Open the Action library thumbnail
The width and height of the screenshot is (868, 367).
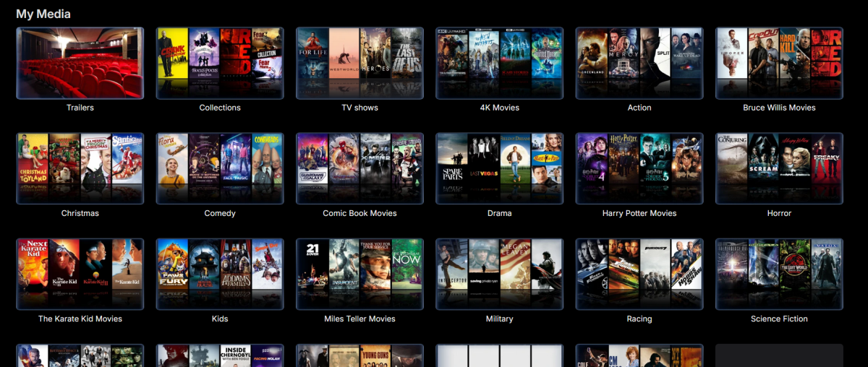pyautogui.click(x=639, y=63)
